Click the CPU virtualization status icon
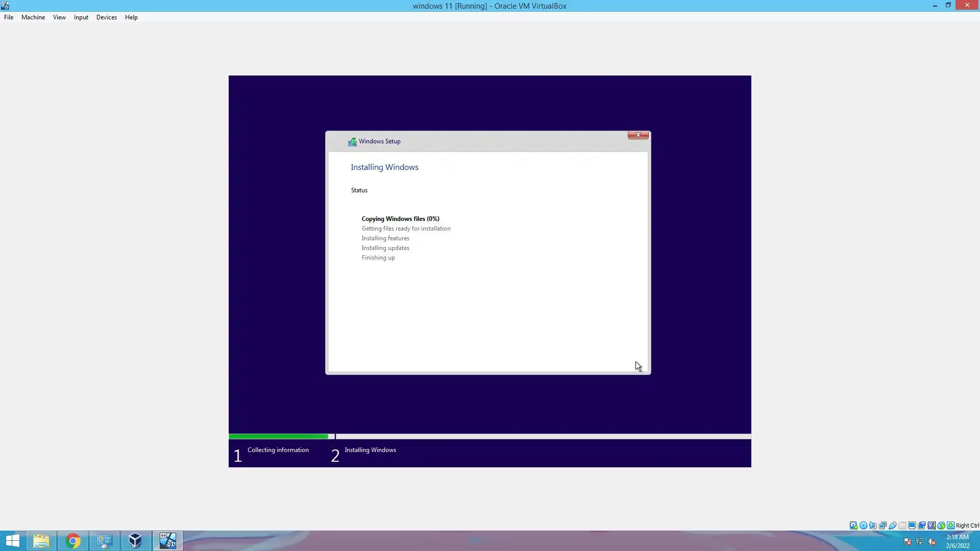980x551 pixels. pos(931,525)
